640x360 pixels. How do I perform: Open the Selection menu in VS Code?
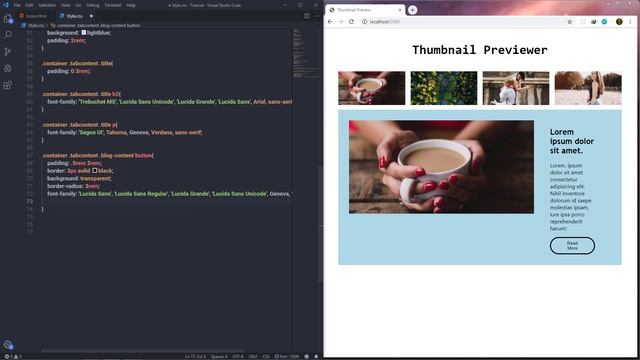[x=47, y=5]
